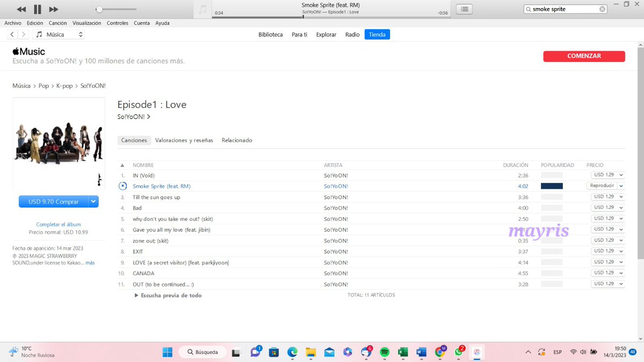The width and height of the screenshot is (644, 362).
Task: Open the Relacionado tab
Action: tap(237, 140)
